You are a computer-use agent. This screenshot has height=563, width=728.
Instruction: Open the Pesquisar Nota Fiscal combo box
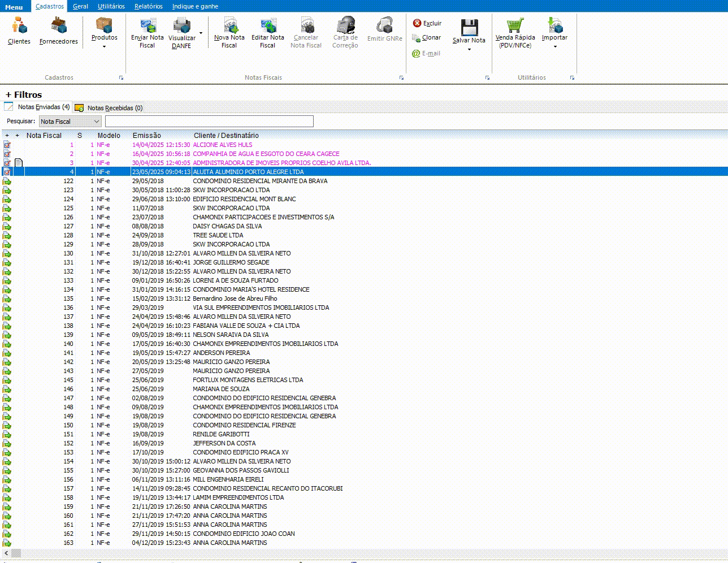pos(70,122)
